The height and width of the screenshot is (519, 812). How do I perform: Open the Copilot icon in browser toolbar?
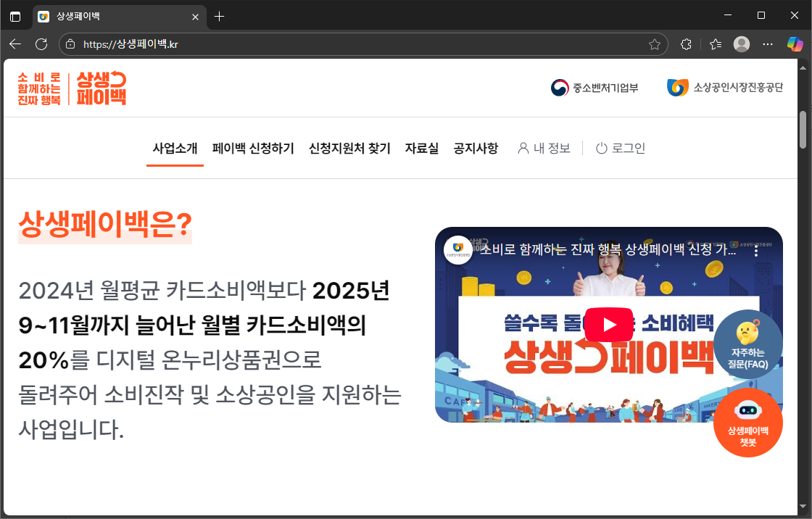point(795,44)
